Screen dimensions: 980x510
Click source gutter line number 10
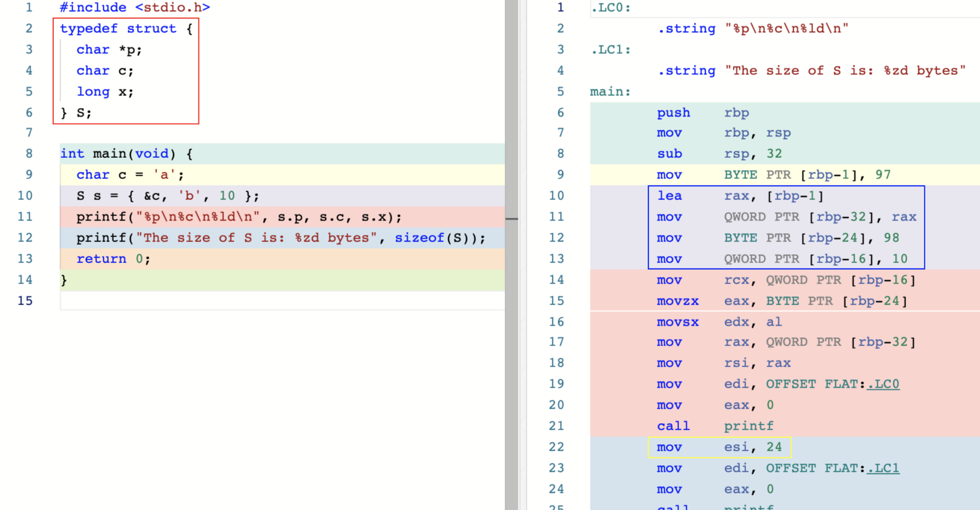click(x=25, y=196)
